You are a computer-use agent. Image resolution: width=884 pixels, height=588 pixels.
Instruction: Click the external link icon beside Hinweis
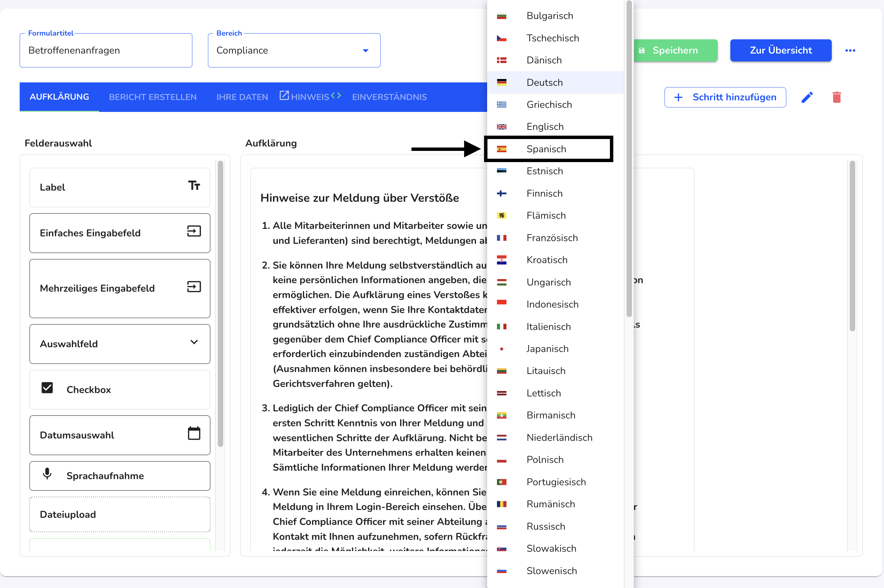(x=284, y=95)
